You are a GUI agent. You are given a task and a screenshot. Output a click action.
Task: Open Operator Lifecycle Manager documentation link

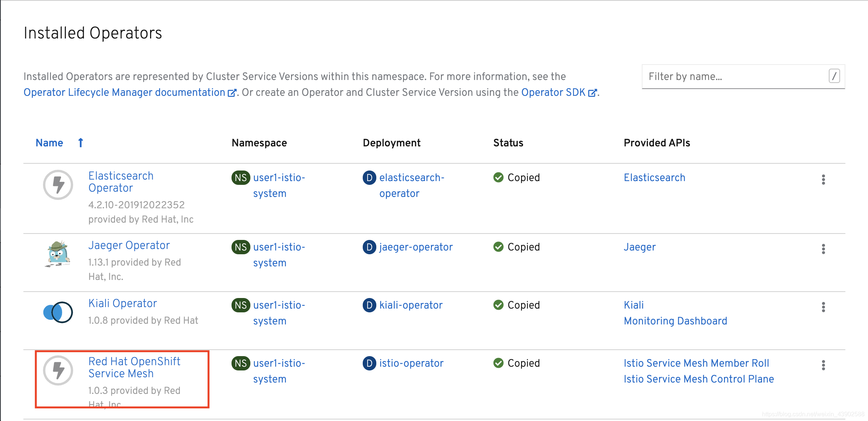pos(124,92)
